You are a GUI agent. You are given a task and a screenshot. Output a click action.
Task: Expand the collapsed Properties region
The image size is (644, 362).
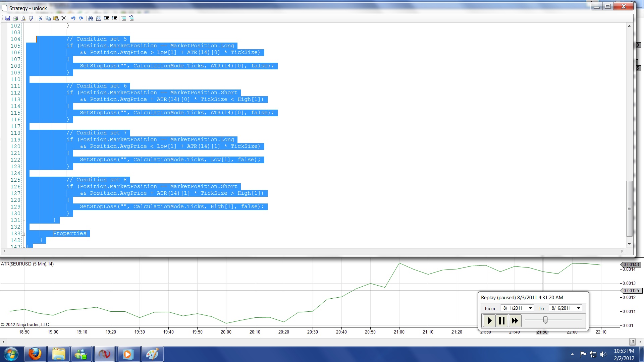point(23,234)
